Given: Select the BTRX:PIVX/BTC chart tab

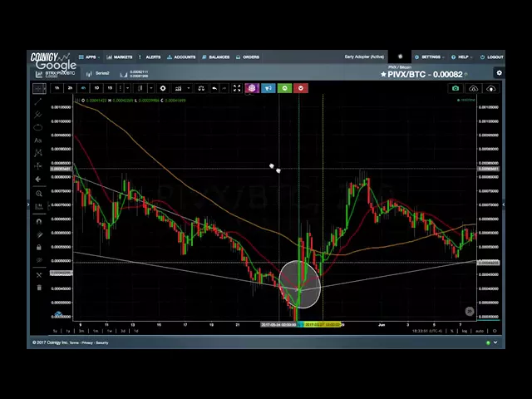Looking at the screenshot, I should click(x=56, y=74).
